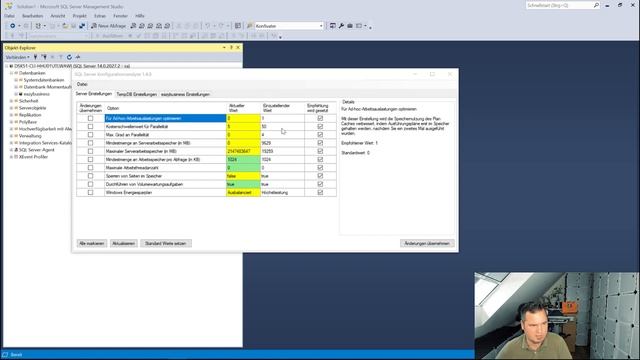This screenshot has height=360, width=640.
Task: Check box for Max. Grad an Parallelität row
Action: point(90,135)
